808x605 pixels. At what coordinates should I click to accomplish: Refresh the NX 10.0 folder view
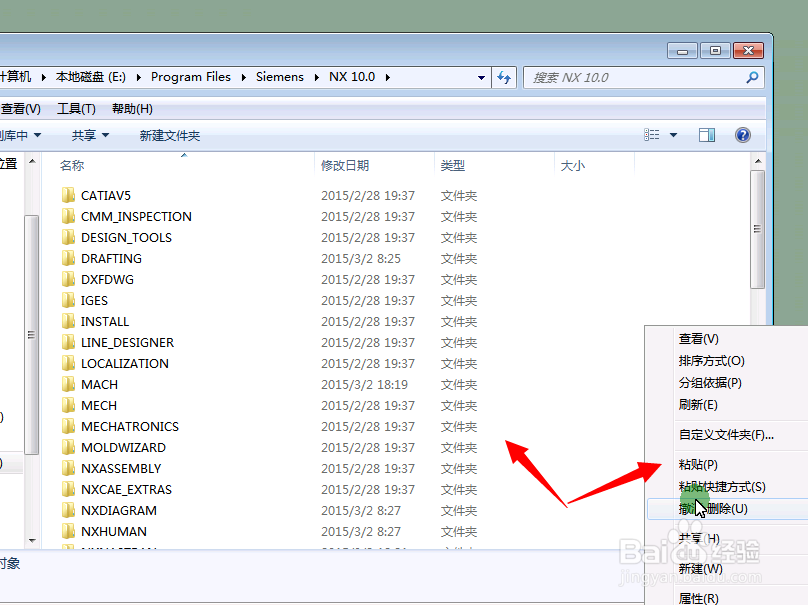[x=504, y=78]
